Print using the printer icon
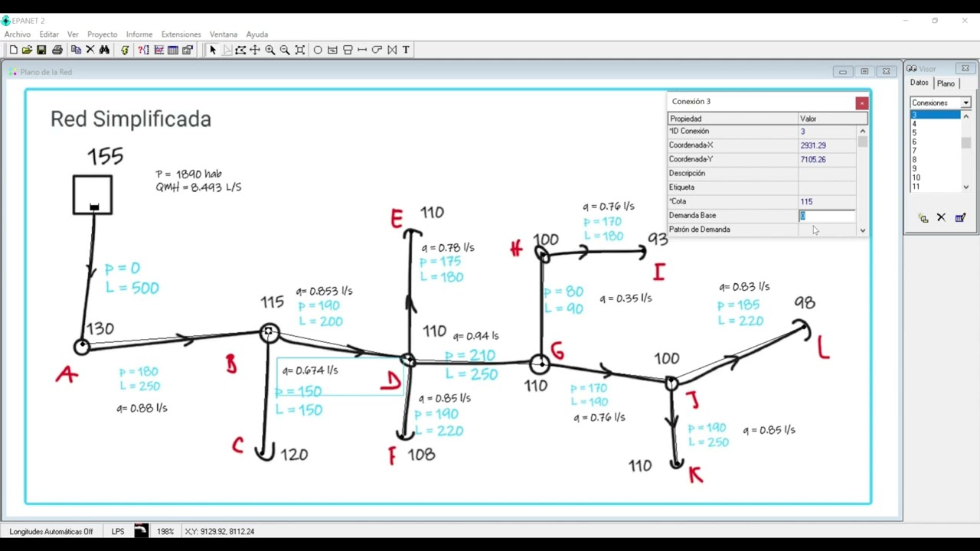Screen dimensions: 980x551 click(x=57, y=50)
